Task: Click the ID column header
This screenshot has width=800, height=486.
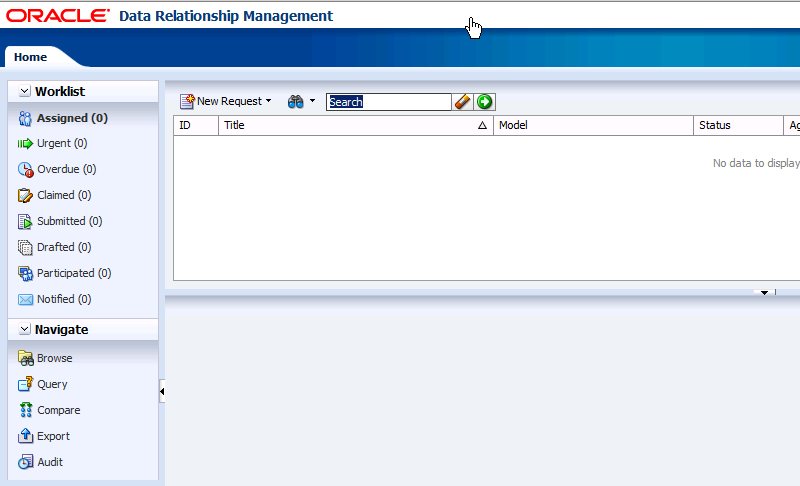Action: 196,125
